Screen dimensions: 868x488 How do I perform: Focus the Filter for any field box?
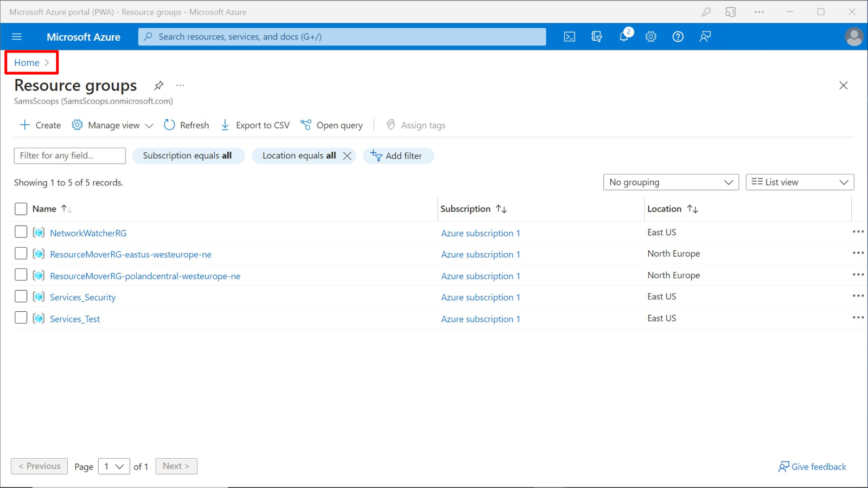tap(69, 156)
